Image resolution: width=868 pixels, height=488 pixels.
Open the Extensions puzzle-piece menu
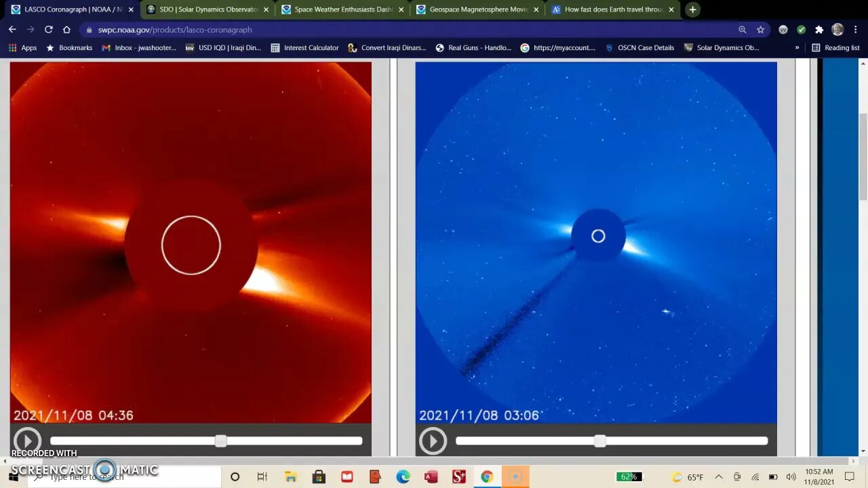(x=819, y=30)
